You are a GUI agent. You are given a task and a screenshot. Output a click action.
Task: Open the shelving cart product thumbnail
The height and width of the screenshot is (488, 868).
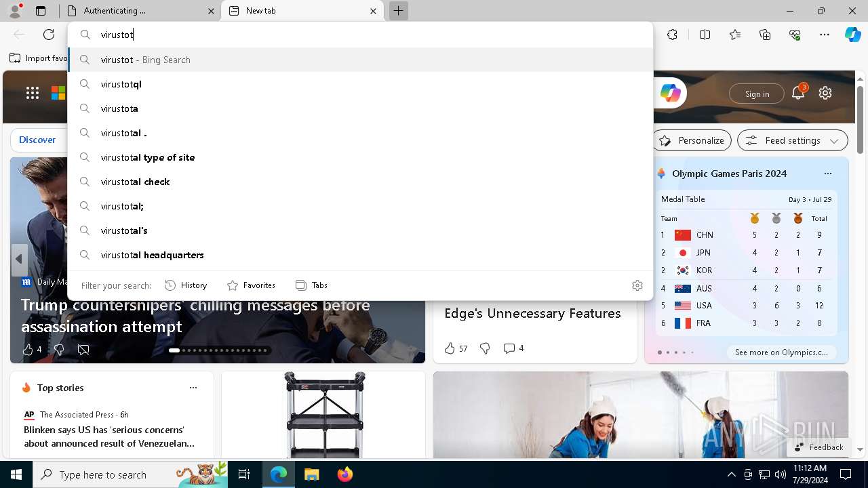click(x=324, y=415)
